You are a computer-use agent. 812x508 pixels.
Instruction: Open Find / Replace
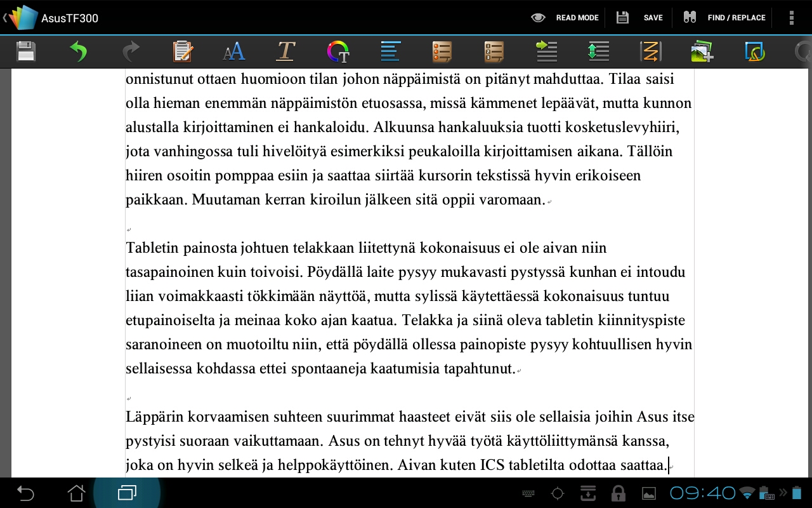[724, 18]
